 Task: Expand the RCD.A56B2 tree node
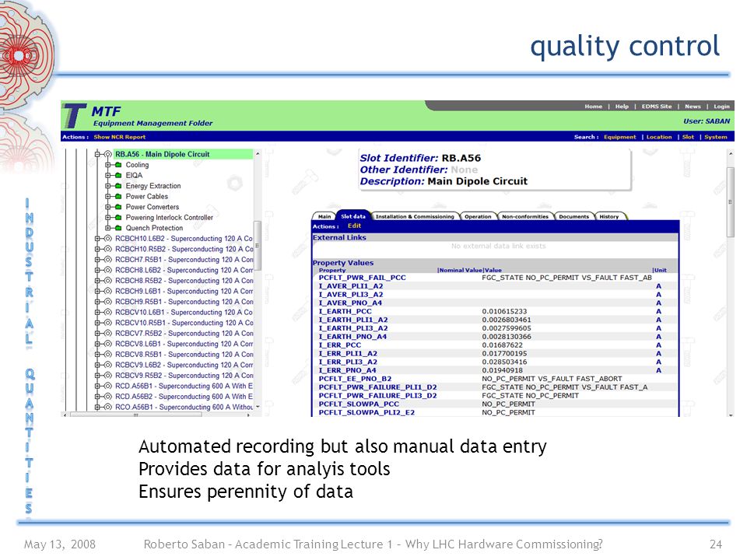point(97,397)
